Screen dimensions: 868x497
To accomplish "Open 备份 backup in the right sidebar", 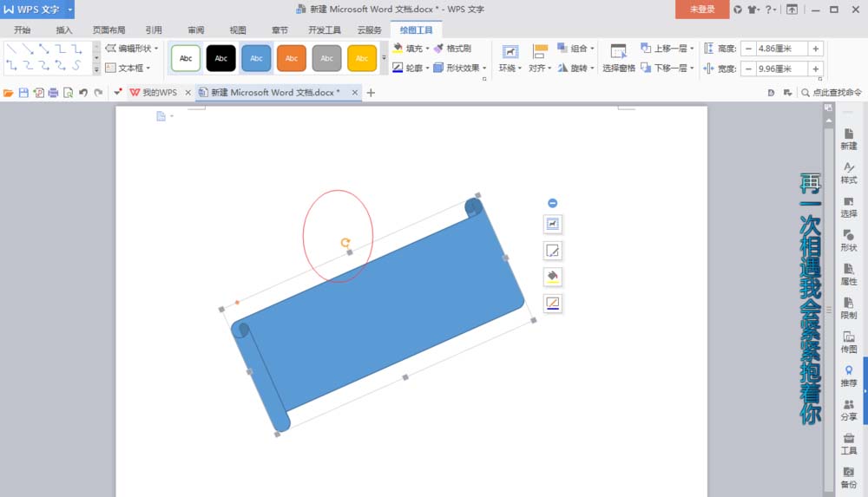I will 849,478.
